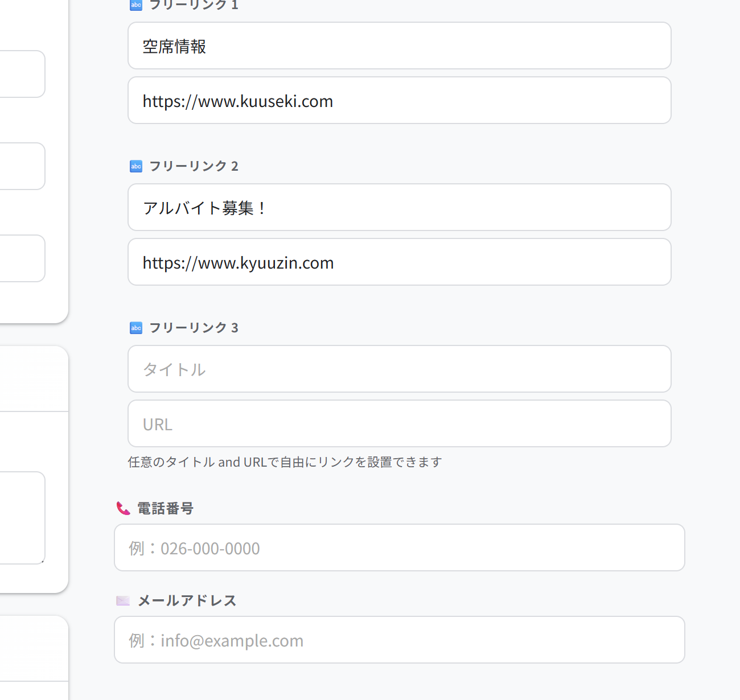Click the フリーリンク 3 label text

(x=194, y=328)
